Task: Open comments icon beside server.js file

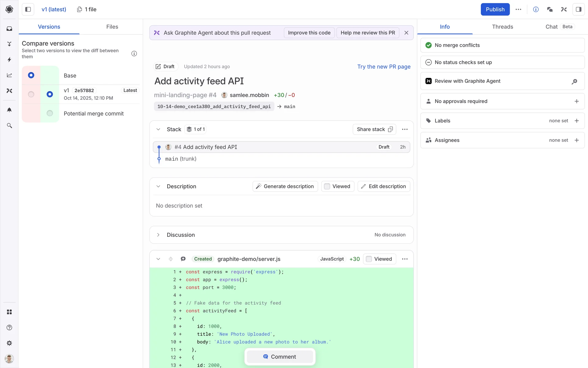Action: pos(183,259)
